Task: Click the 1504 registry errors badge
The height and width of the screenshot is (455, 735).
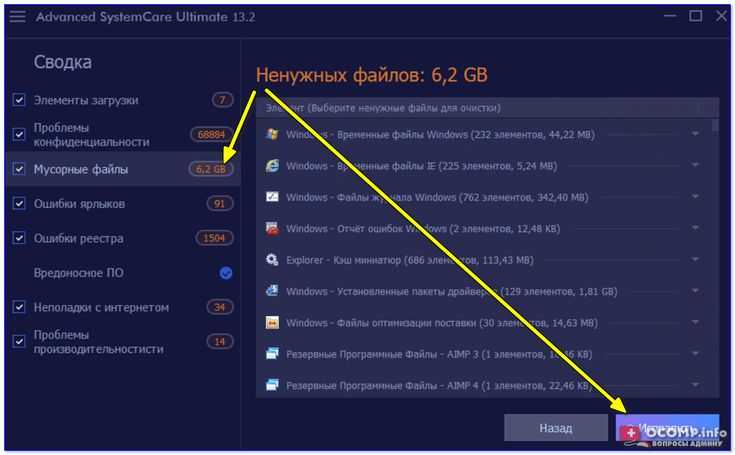Action: tap(214, 238)
